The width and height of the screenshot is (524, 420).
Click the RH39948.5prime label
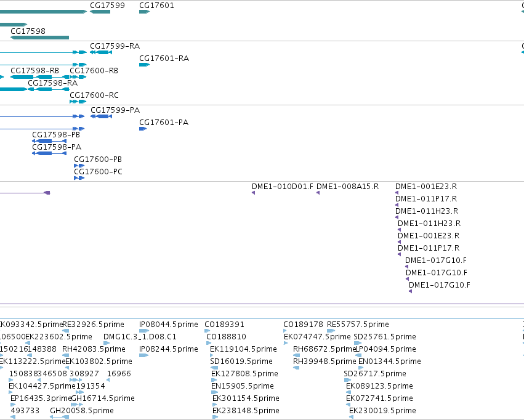point(324,361)
